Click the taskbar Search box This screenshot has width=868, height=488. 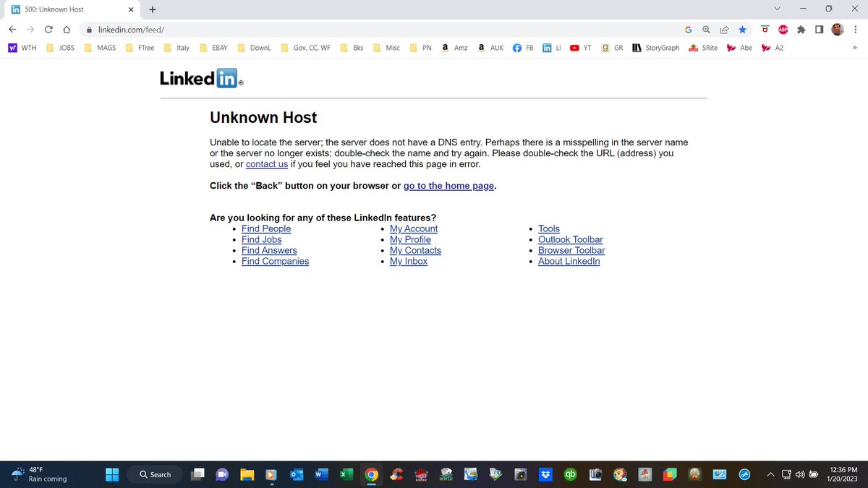(x=155, y=474)
